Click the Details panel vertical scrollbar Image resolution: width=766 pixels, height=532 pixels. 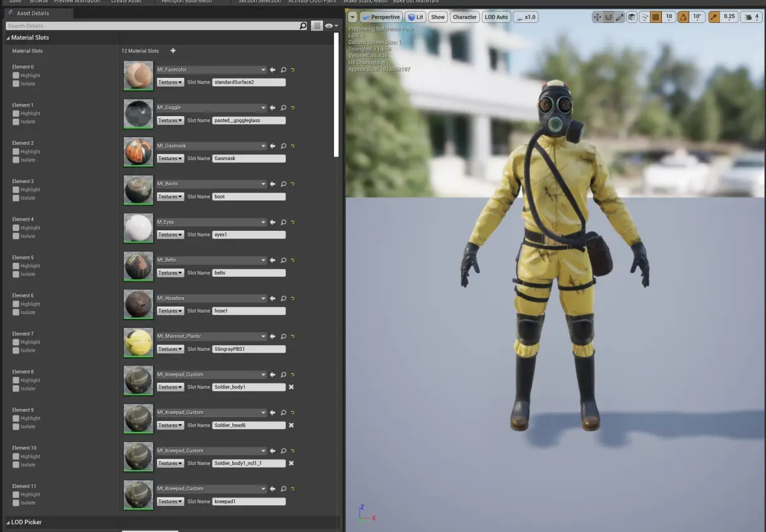point(336,95)
